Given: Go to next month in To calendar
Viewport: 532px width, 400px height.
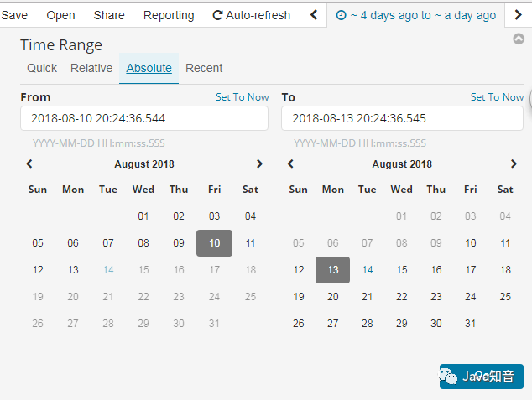Looking at the screenshot, I should pyautogui.click(x=514, y=164).
